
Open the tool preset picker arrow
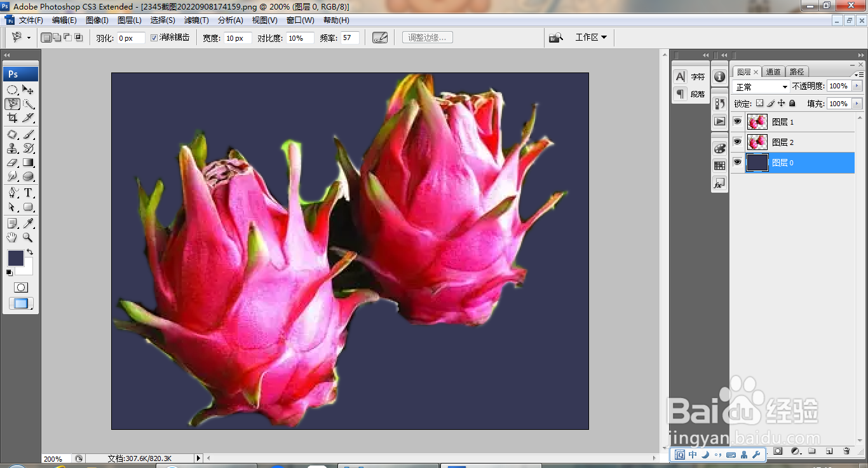(x=29, y=38)
